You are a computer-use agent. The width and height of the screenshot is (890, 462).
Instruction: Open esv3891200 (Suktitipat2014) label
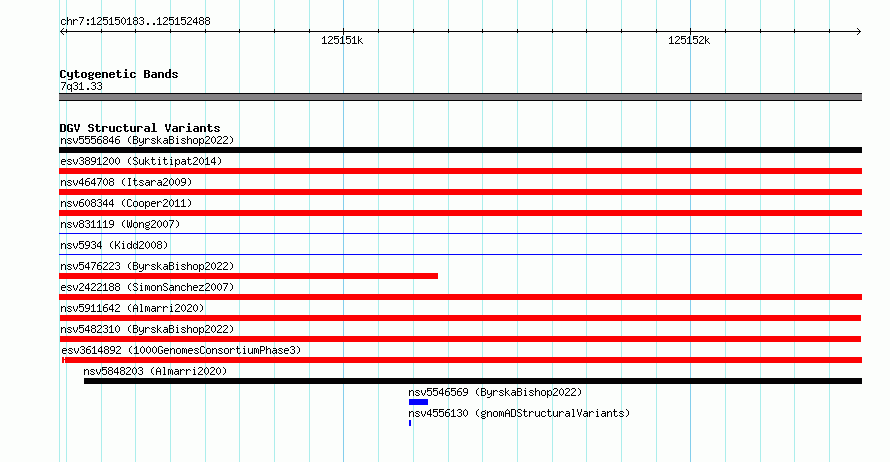(x=141, y=161)
